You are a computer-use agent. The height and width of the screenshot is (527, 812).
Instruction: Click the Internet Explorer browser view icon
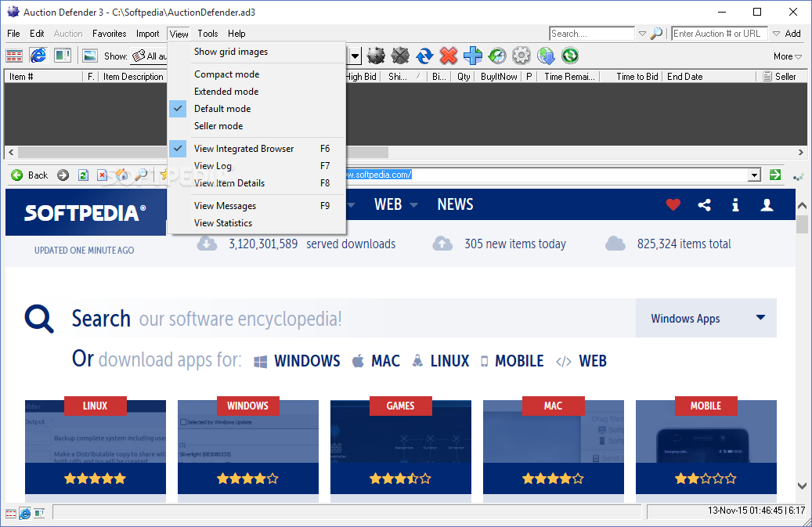coord(38,56)
